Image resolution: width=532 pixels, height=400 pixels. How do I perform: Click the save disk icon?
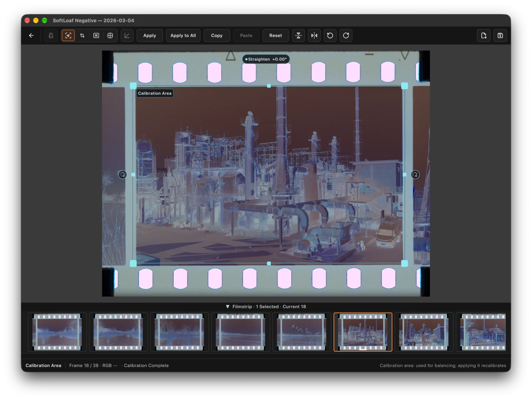[x=500, y=36]
